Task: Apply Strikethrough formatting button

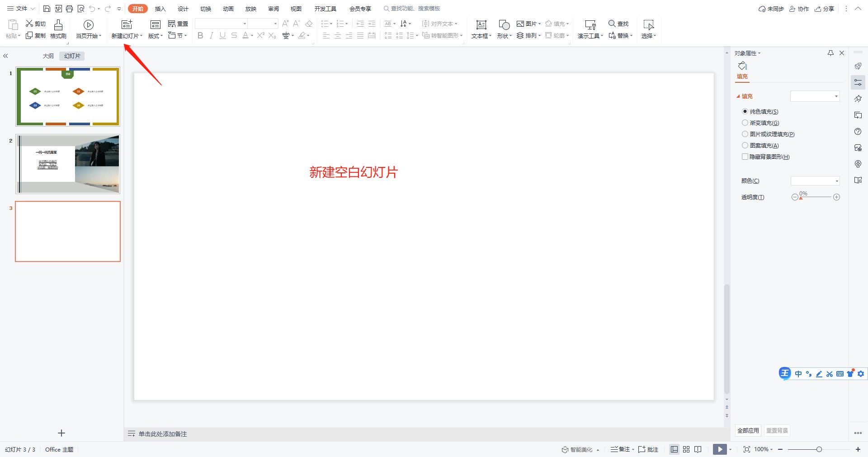Action: tap(234, 35)
